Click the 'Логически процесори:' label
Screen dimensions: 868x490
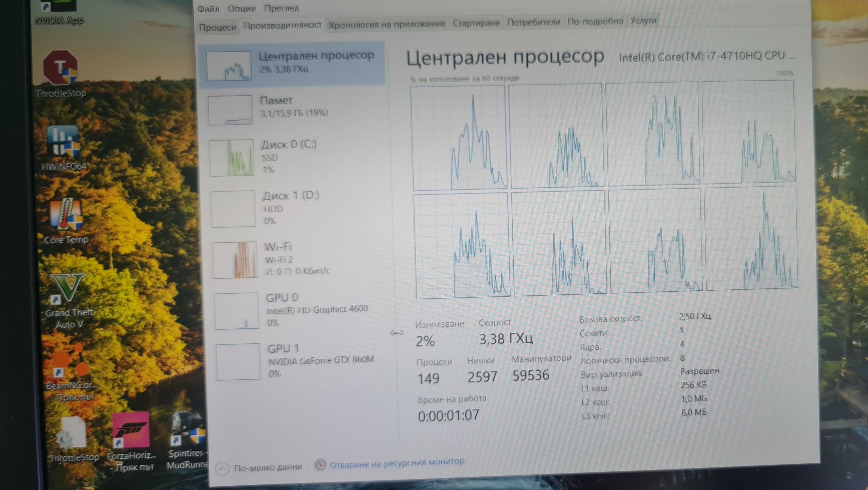(625, 360)
